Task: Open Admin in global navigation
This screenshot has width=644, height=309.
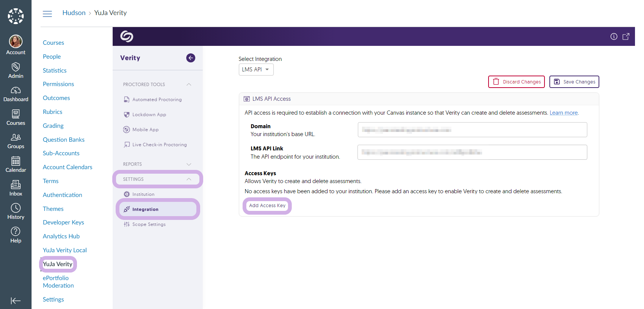Action: 16,71
